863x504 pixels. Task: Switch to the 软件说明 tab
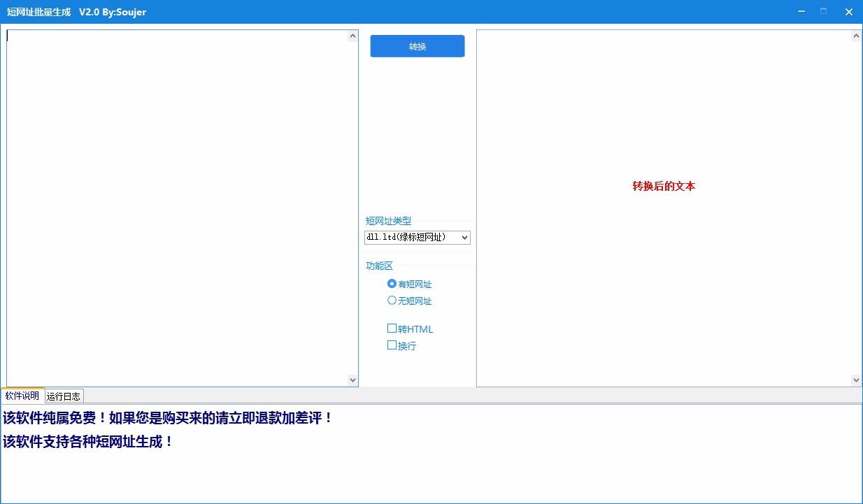point(22,396)
